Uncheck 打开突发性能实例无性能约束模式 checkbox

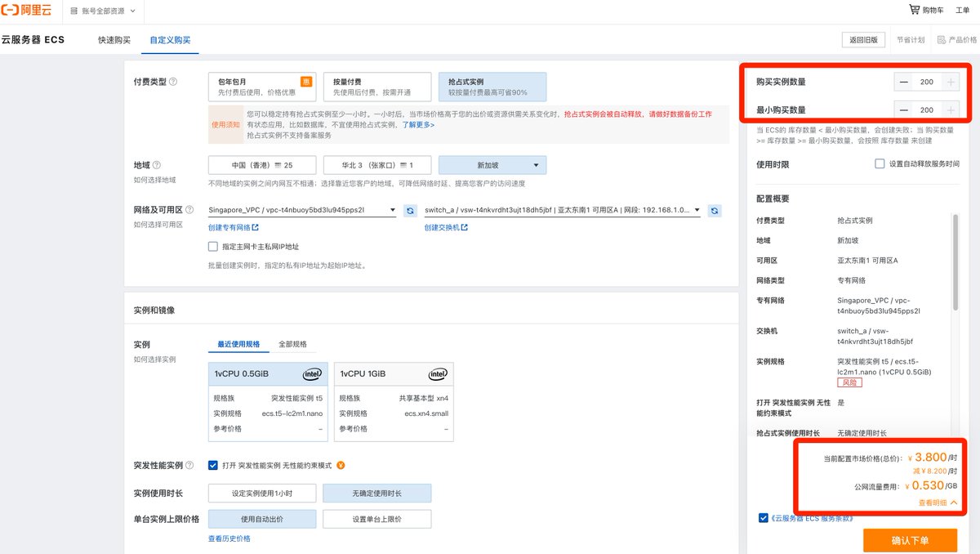(213, 465)
